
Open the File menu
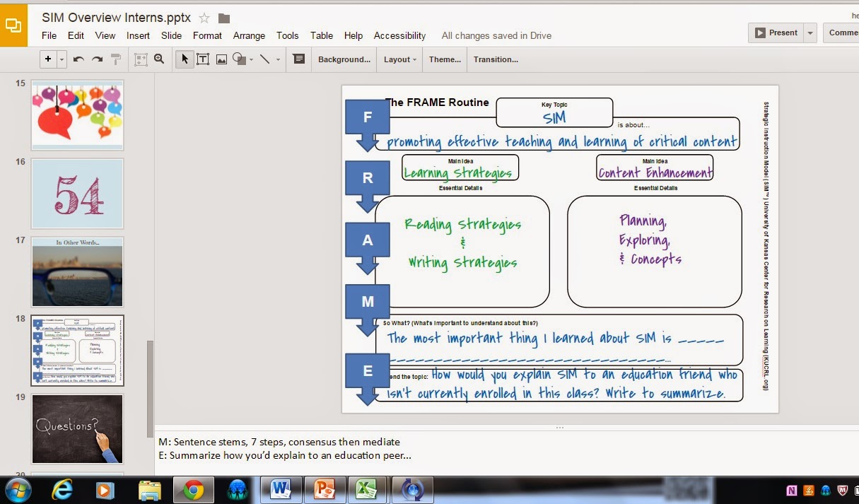coord(49,35)
